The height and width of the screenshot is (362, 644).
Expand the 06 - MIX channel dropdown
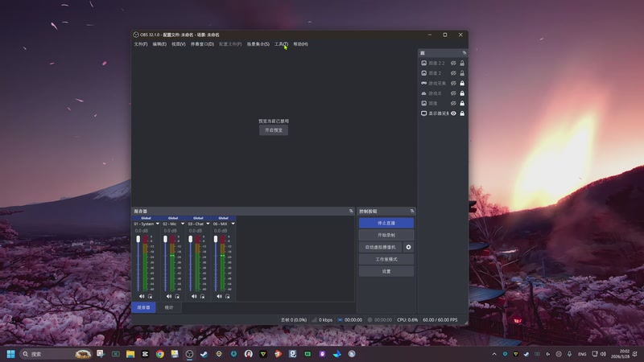(x=233, y=224)
